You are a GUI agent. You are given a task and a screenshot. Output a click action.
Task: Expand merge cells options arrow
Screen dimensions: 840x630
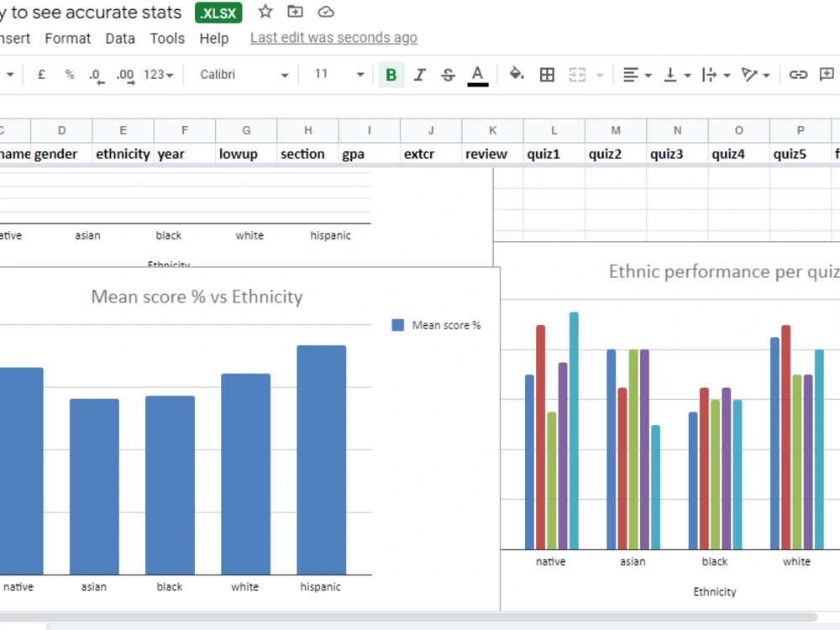(600, 75)
